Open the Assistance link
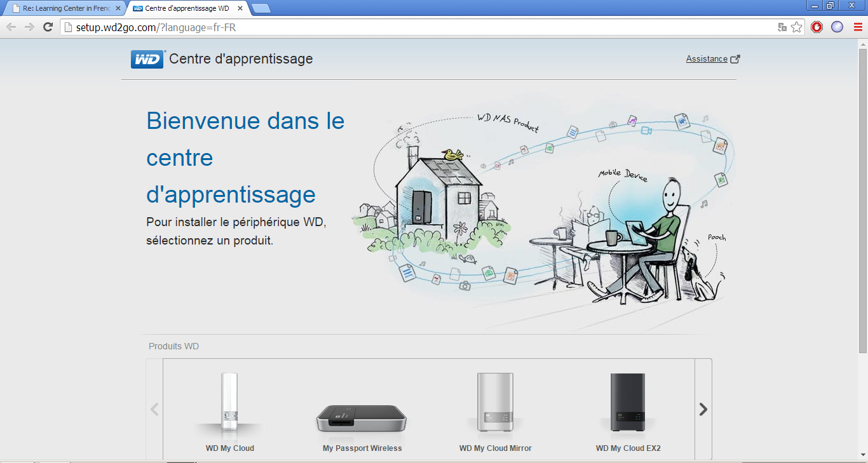Image resolution: width=868 pixels, height=463 pixels. point(707,58)
